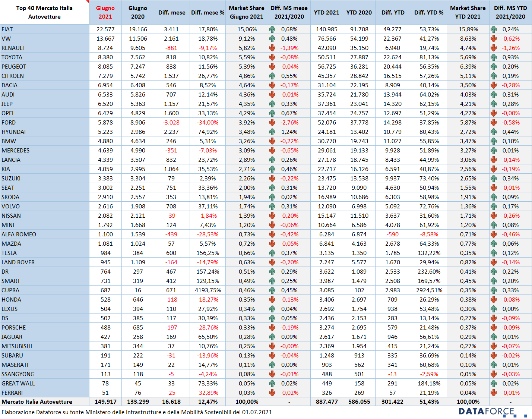Click the green up arrow in TOYOTA's YTD share column
The image size is (532, 419).
click(494, 57)
